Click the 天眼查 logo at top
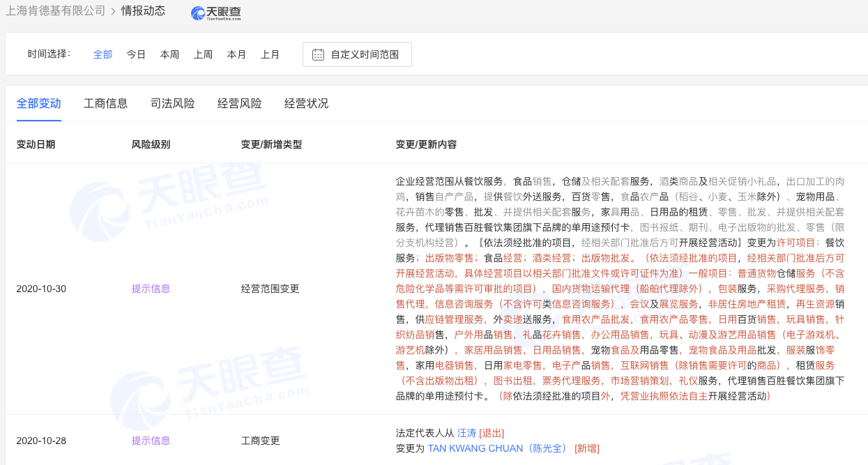Screen dimensions: 868x465 coord(215,13)
